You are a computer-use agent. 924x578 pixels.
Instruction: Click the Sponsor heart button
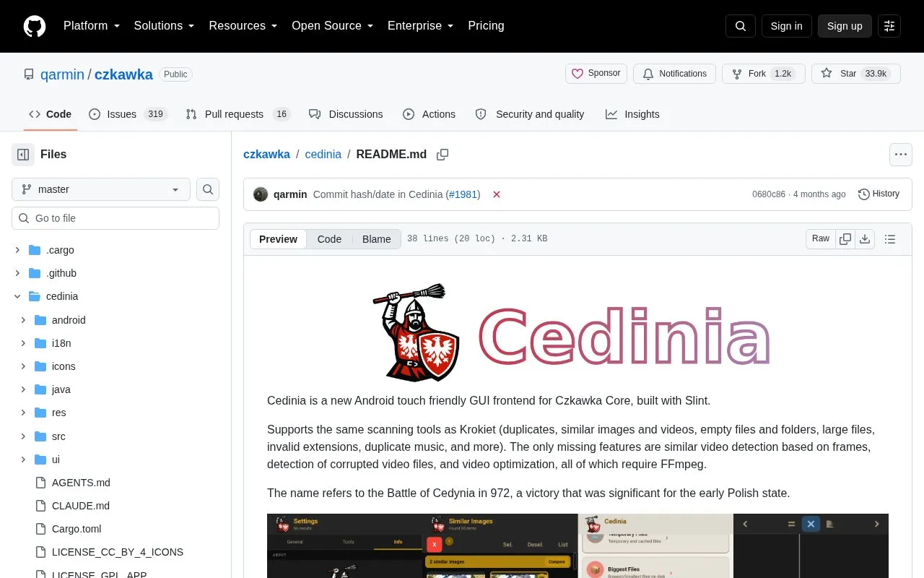tap(596, 74)
